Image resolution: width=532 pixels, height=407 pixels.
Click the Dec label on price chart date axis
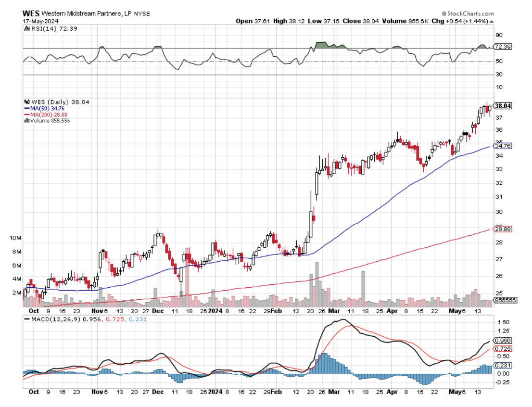[158, 311]
